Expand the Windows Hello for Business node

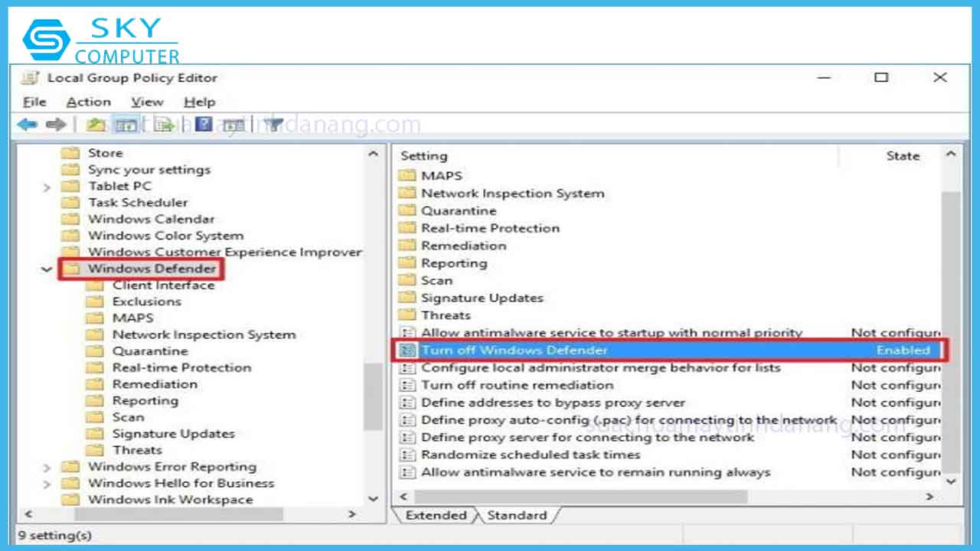click(47, 484)
